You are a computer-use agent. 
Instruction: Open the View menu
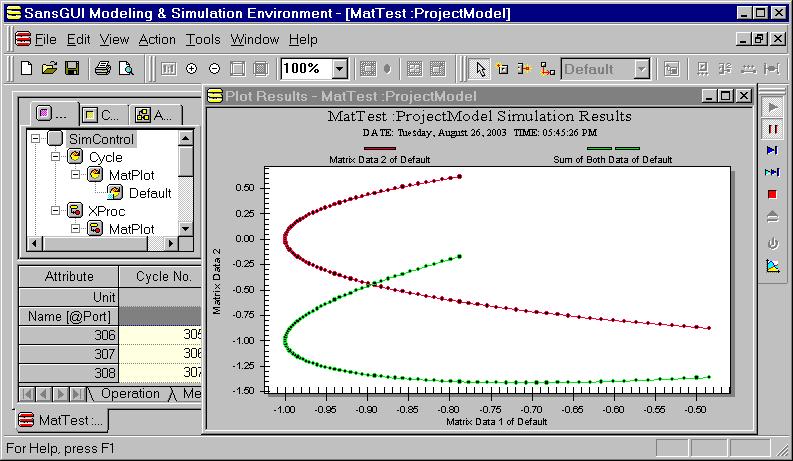click(x=114, y=39)
